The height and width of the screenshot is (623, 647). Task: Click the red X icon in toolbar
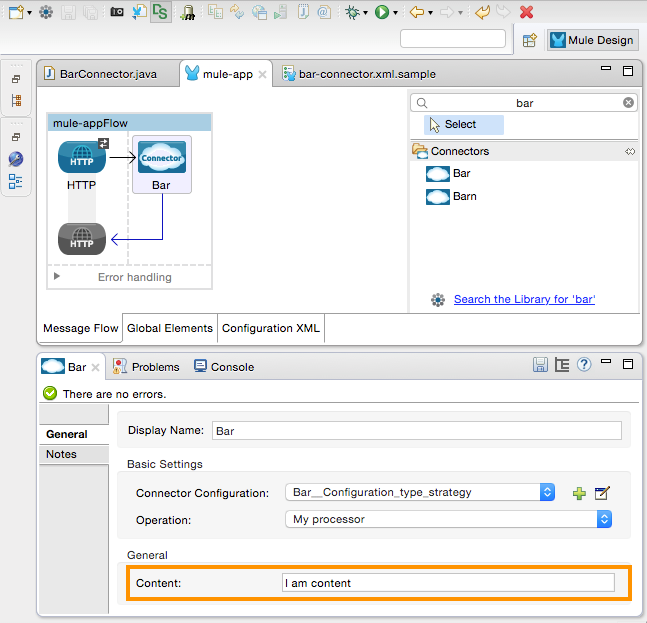pos(526,12)
